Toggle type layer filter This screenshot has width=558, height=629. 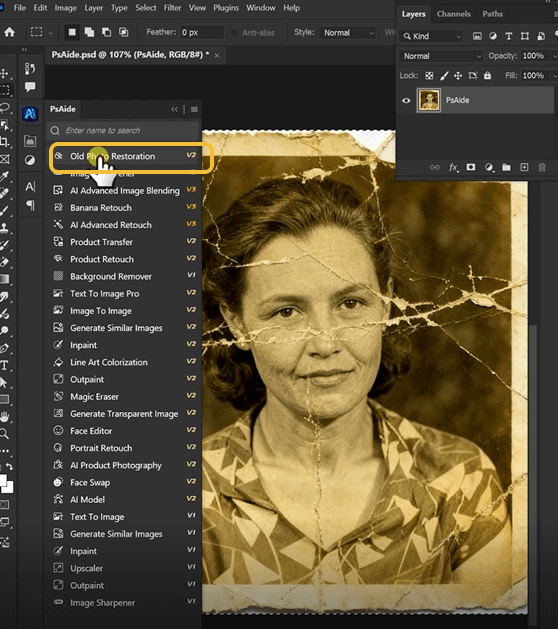[x=509, y=36]
